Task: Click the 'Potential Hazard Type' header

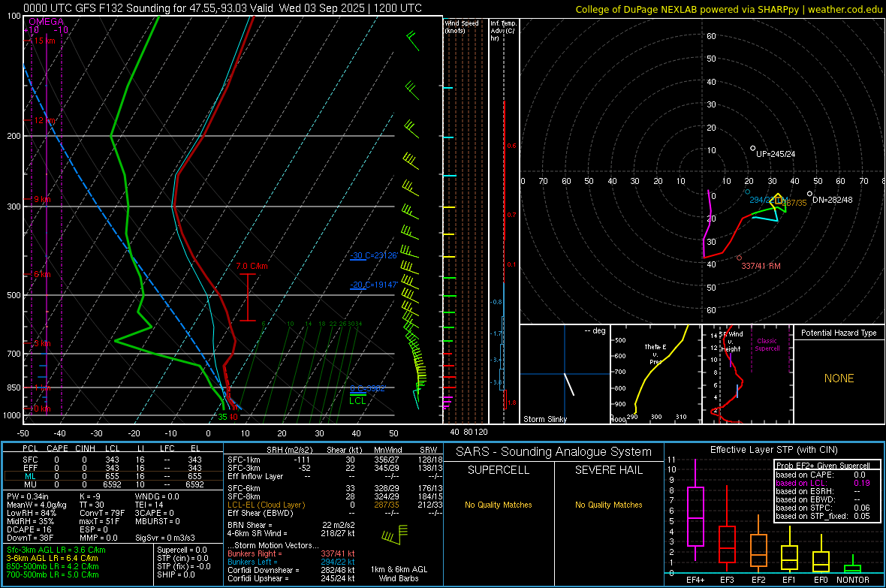Action: (x=839, y=333)
